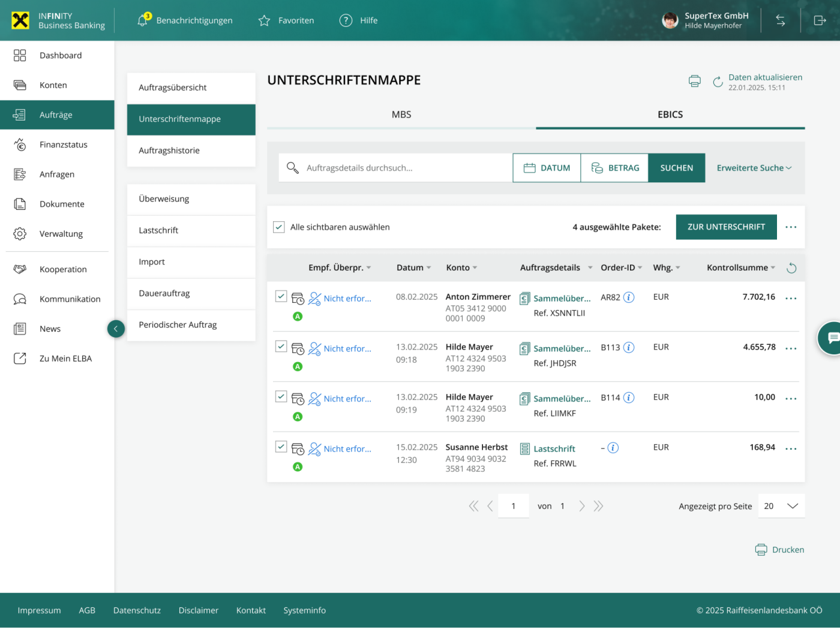The image size is (840, 629).
Task: Toggle 'Alle sichtbaren auswählen' checkbox
Action: [x=279, y=227]
